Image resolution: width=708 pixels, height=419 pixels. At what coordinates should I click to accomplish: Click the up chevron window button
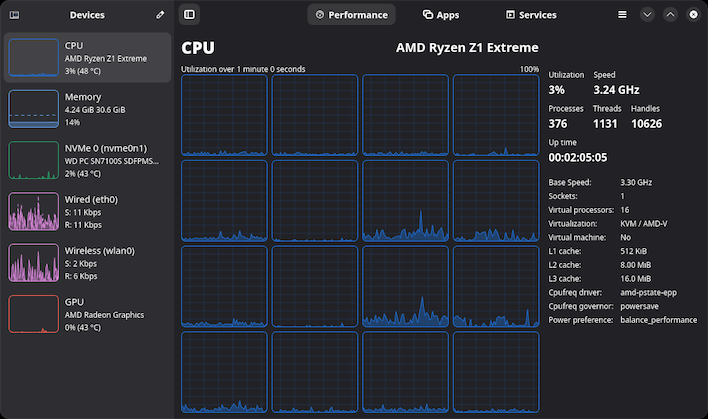coord(670,15)
